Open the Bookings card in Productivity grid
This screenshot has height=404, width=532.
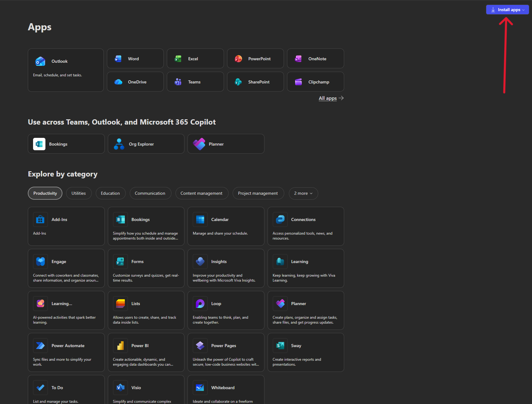tap(146, 226)
